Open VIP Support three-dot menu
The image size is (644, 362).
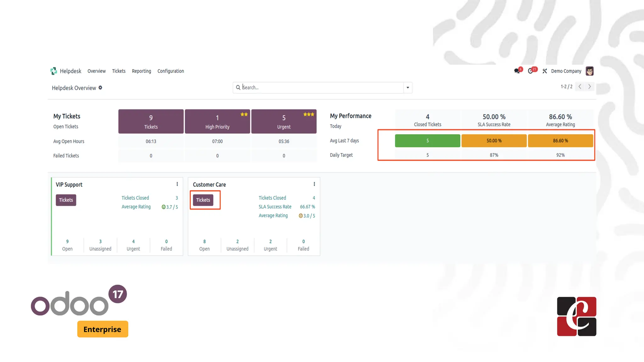point(177,184)
